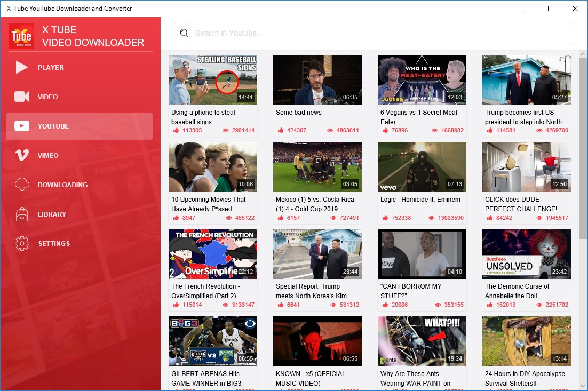Click title 'CLICK does DUDE PERFECT CHALLENGE!'
Viewport: 588px width, 391px height.
pos(521,204)
